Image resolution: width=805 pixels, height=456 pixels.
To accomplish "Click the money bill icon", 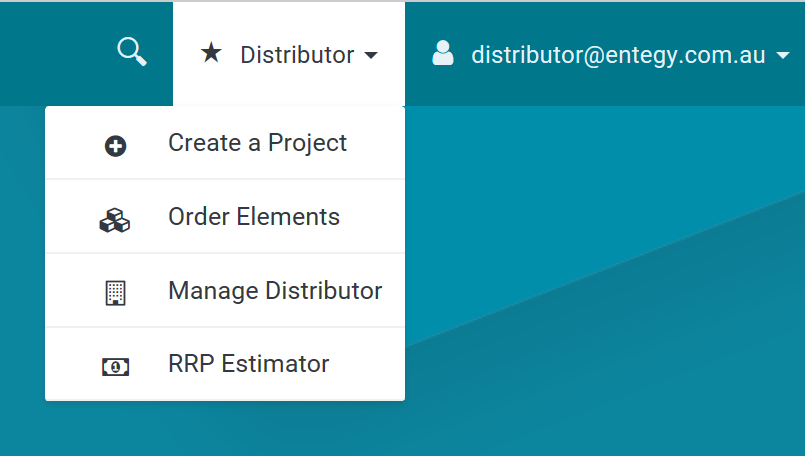I will click(x=116, y=367).
